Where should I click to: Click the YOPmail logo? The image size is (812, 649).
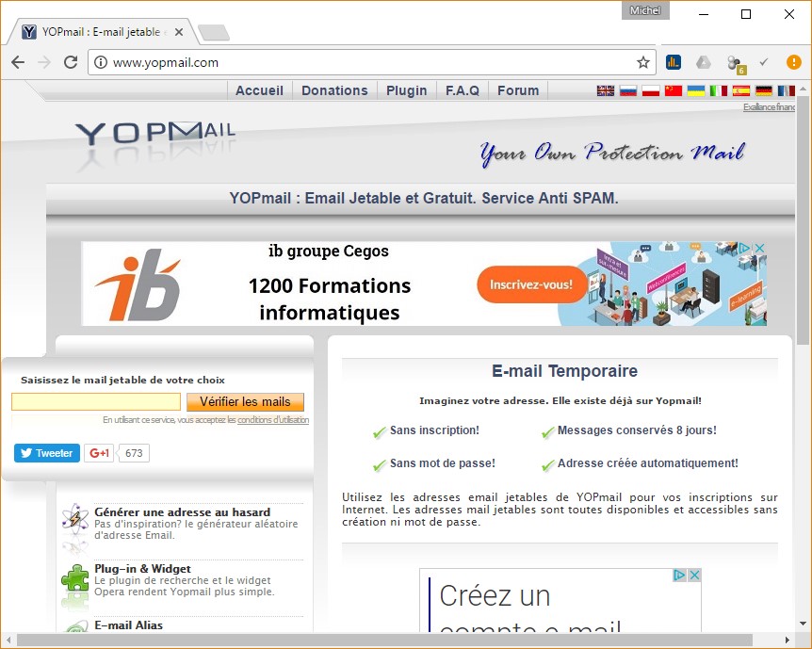click(x=155, y=134)
